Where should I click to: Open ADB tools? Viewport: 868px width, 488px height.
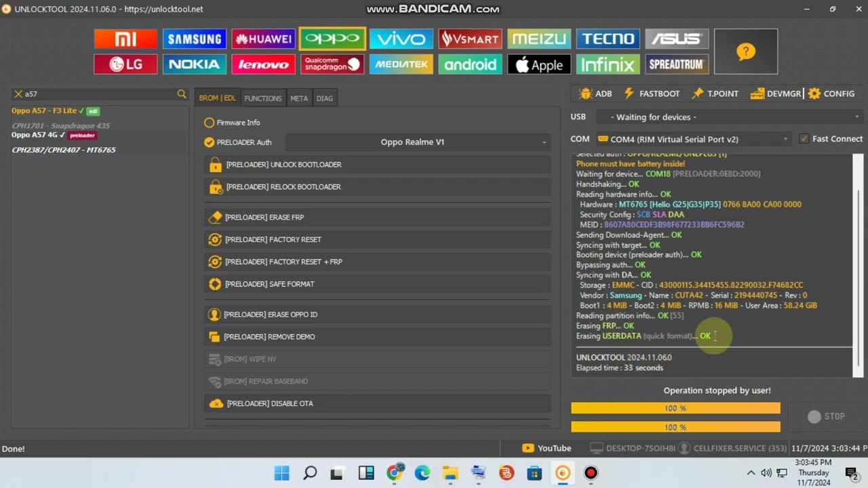[596, 94]
